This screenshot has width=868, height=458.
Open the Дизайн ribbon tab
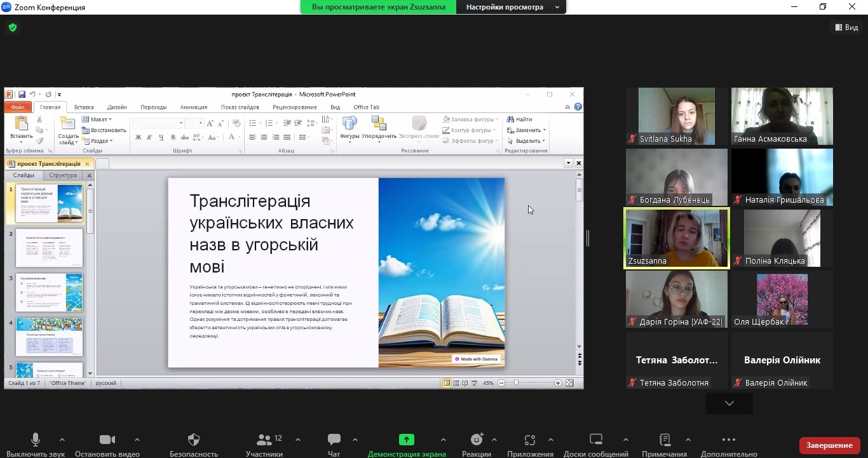point(117,107)
